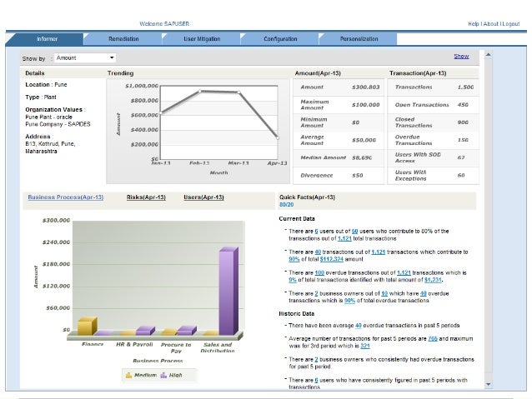This screenshot has width=532, height=399.
Task: Select Business Process(Apr-13) tab
Action: pyautogui.click(x=66, y=197)
